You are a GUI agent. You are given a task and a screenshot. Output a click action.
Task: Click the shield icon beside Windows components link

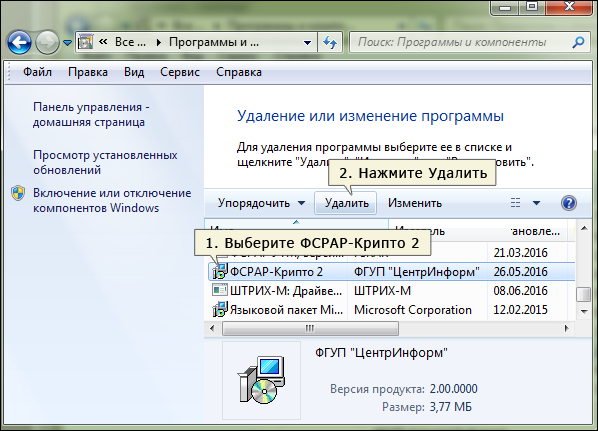click(18, 193)
